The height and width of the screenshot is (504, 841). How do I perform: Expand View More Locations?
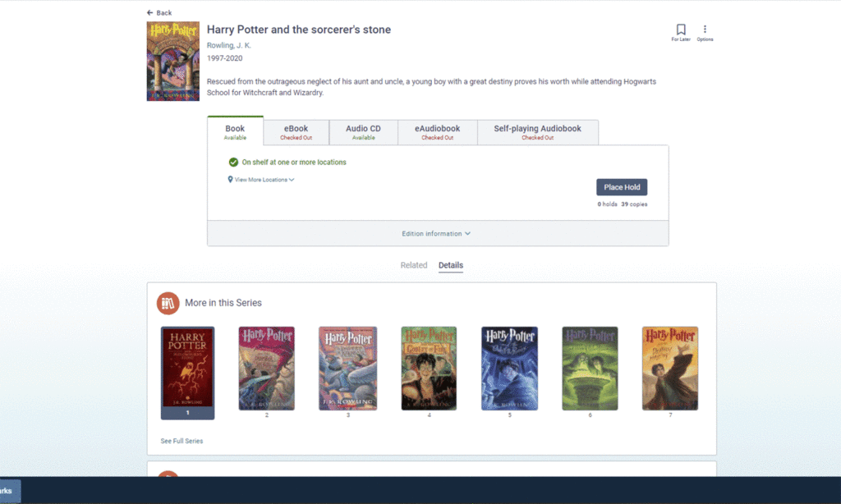click(x=261, y=180)
